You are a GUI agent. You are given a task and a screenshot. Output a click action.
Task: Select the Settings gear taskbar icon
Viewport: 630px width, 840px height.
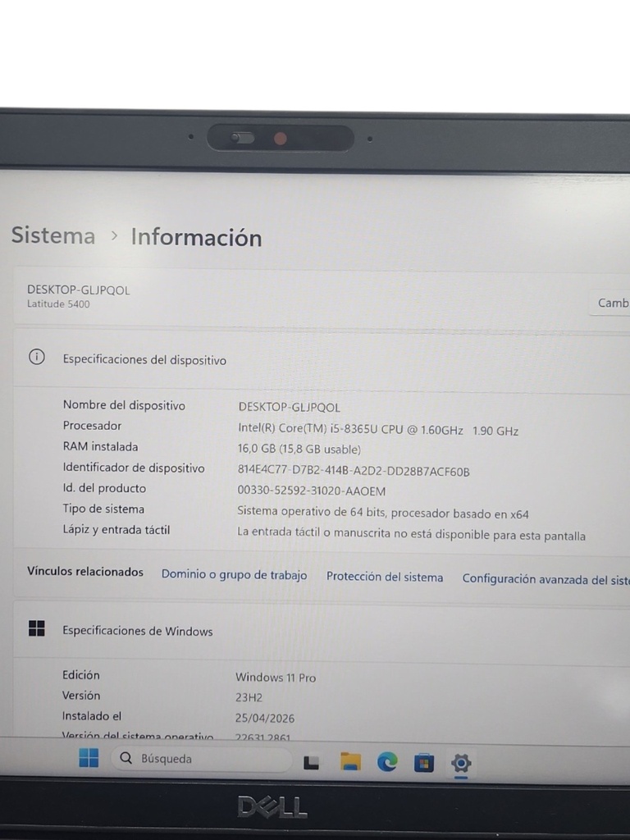[461, 763]
